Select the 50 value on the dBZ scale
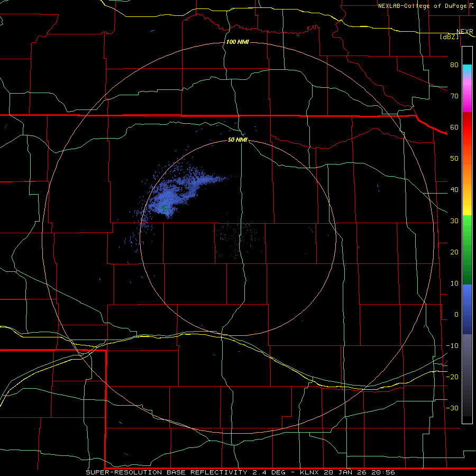 (x=454, y=159)
